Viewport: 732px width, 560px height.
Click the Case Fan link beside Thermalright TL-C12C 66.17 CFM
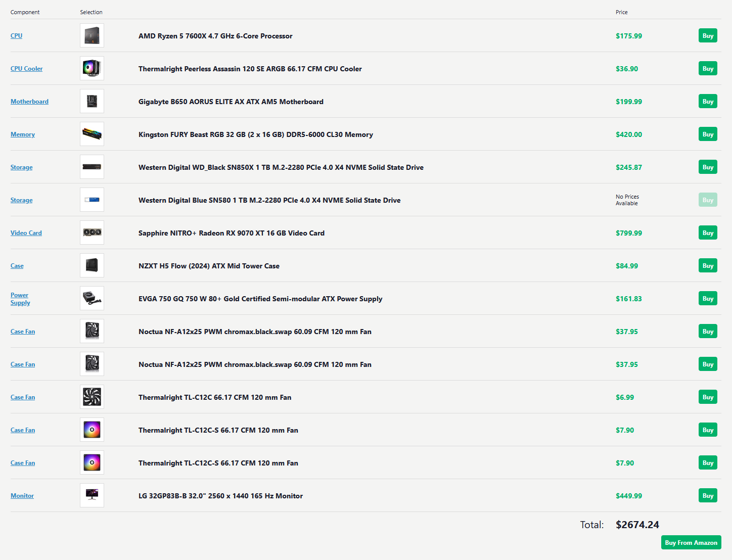[x=23, y=397]
